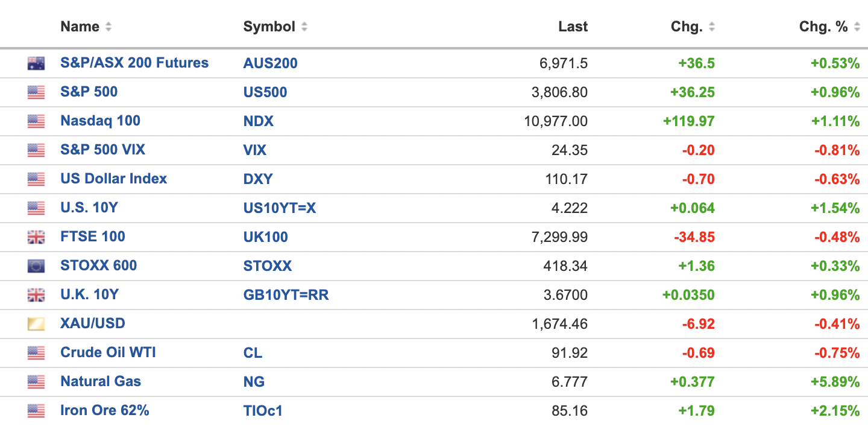The image size is (868, 432).
Task: Click the US flag icon beside Iron Ore 62%
Action: pyautogui.click(x=36, y=411)
